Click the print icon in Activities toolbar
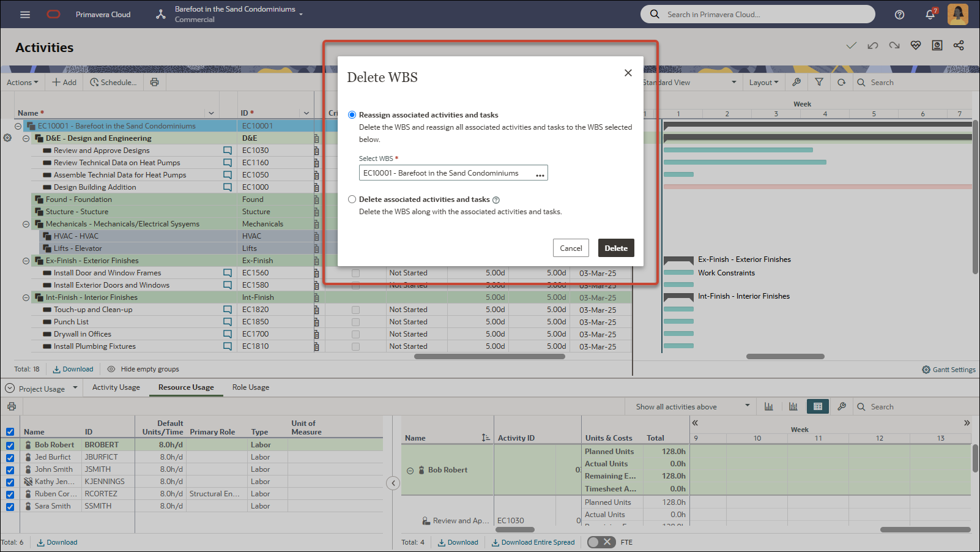The height and width of the screenshot is (552, 980). click(x=154, y=82)
